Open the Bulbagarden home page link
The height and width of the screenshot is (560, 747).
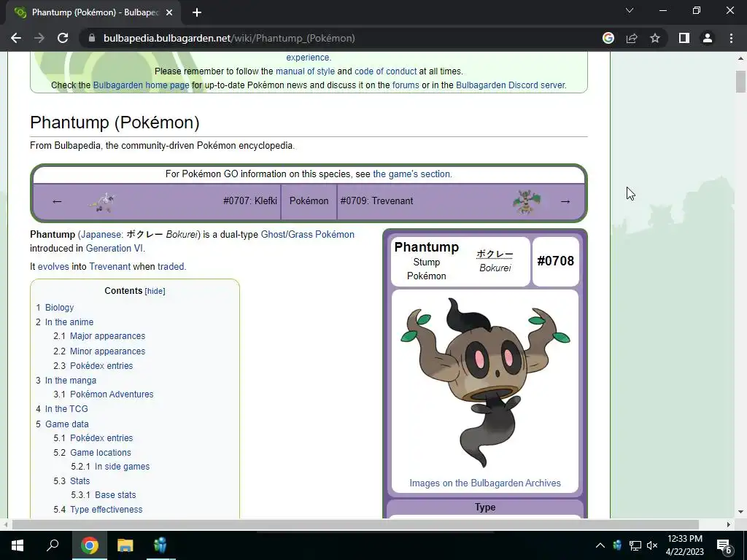141,85
